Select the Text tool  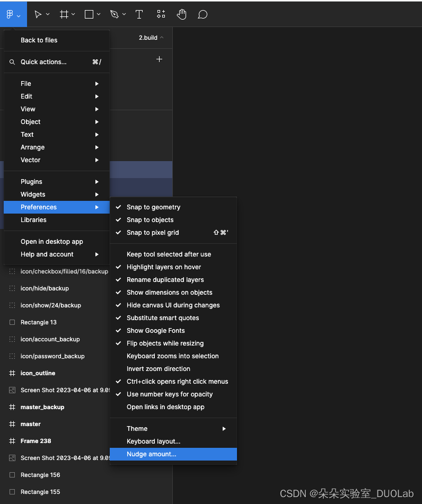(x=139, y=14)
